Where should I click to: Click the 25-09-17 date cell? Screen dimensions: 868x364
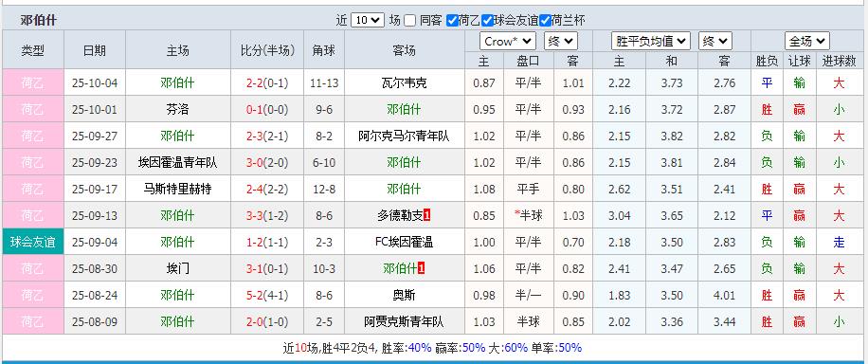pos(95,190)
